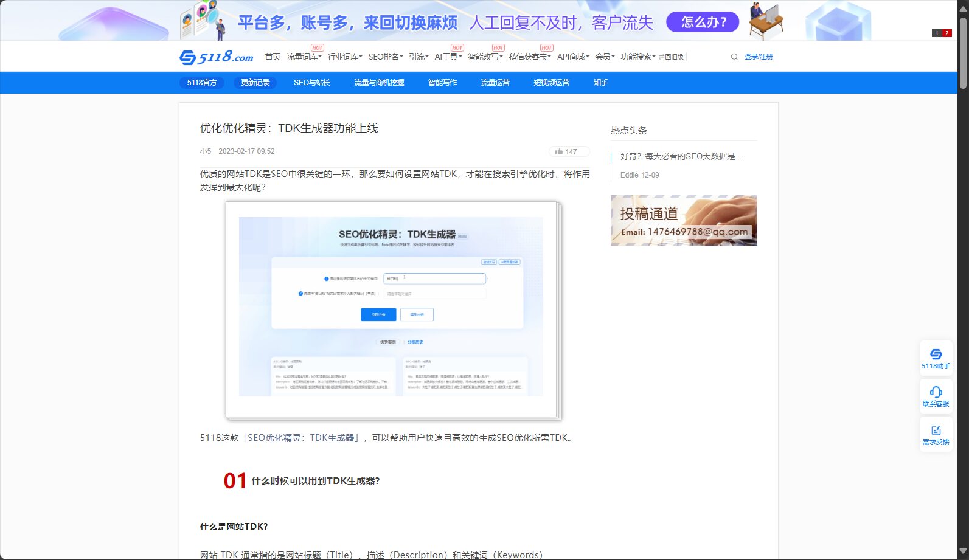Image resolution: width=969 pixels, height=560 pixels.
Task: Select the SEO与站长 category tab
Action: tap(312, 83)
